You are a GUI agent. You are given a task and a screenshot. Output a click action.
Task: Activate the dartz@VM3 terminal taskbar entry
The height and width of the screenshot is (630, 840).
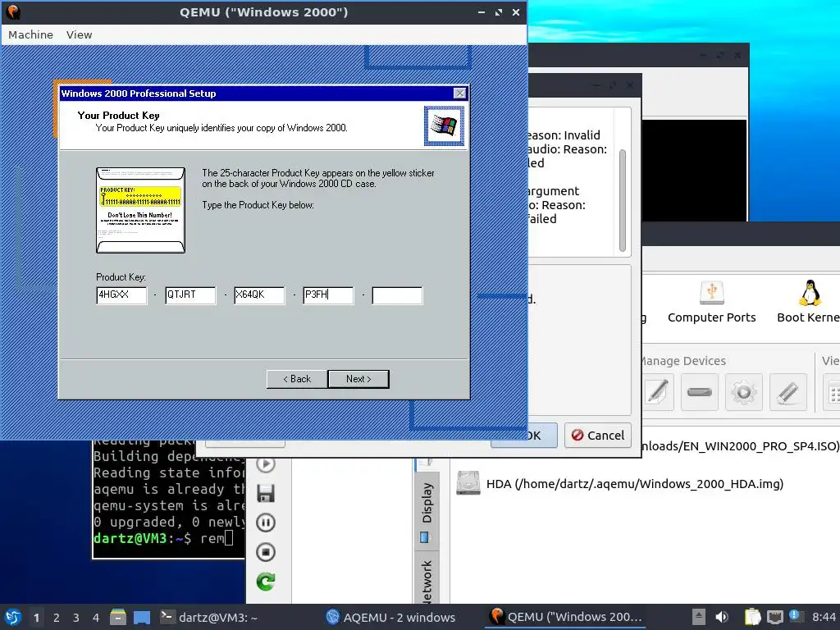[209, 617]
